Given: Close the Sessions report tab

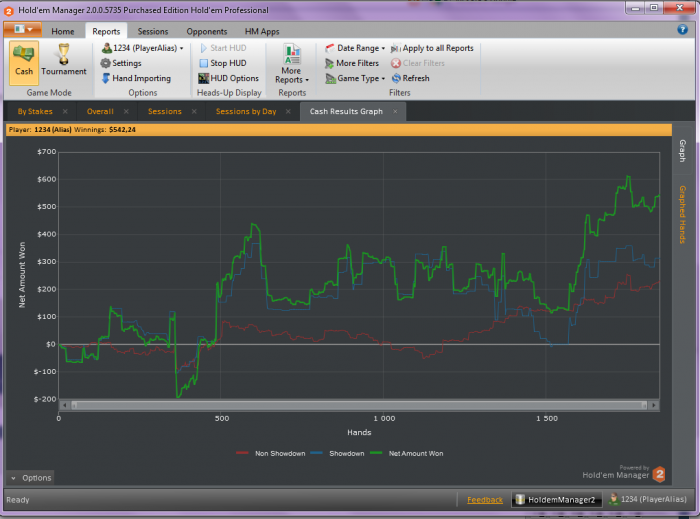Looking at the screenshot, I should 194,112.
